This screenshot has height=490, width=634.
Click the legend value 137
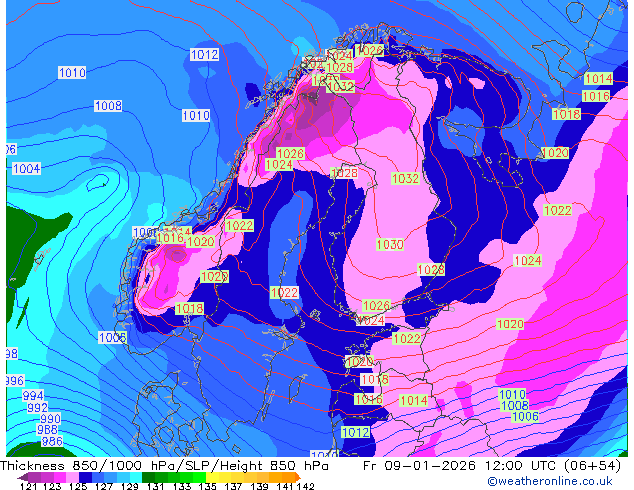pyautogui.click(x=233, y=486)
